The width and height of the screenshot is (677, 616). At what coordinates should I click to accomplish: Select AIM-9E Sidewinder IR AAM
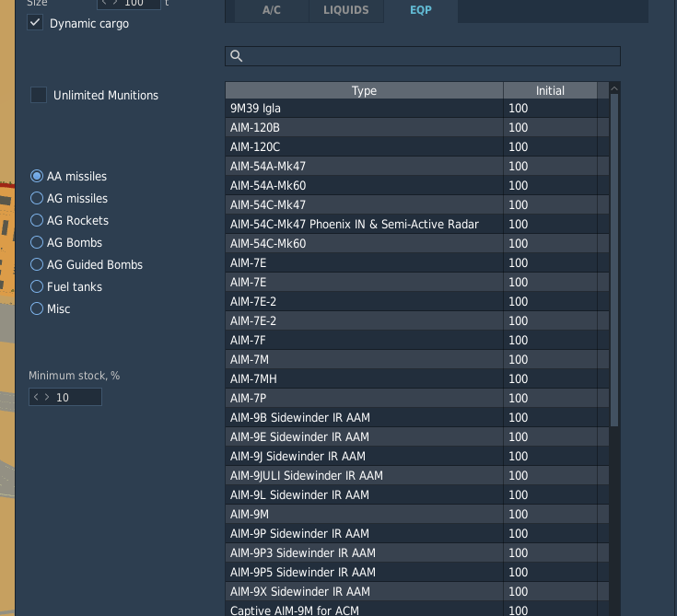(x=417, y=436)
